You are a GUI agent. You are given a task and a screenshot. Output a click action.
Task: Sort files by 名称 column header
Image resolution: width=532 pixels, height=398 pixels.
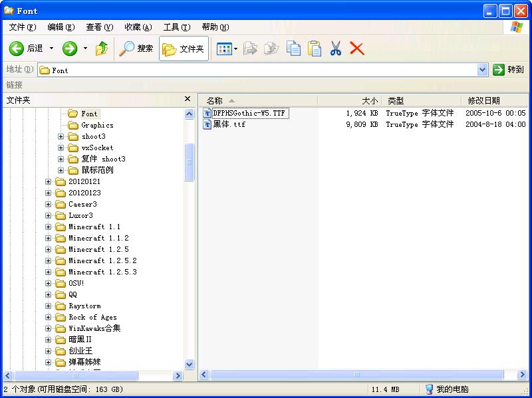[x=258, y=101]
